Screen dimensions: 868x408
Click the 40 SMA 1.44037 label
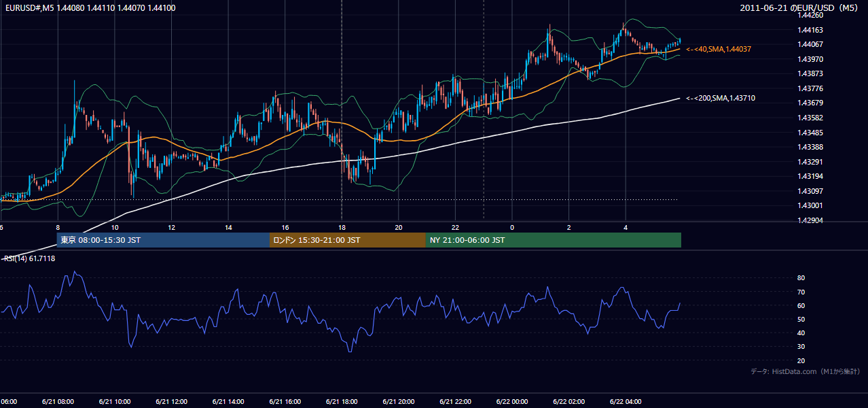(719, 49)
